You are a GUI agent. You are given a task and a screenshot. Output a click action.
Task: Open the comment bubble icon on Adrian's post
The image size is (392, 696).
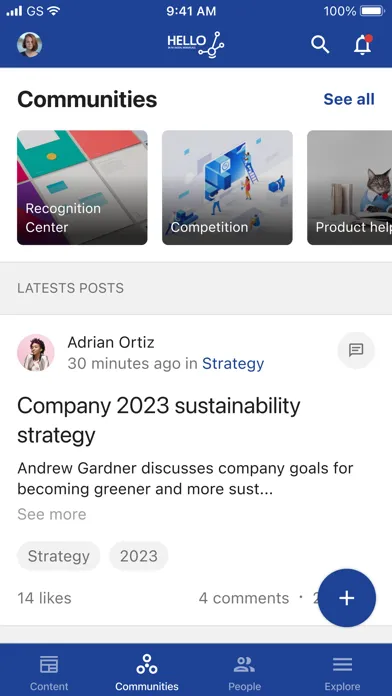point(356,350)
